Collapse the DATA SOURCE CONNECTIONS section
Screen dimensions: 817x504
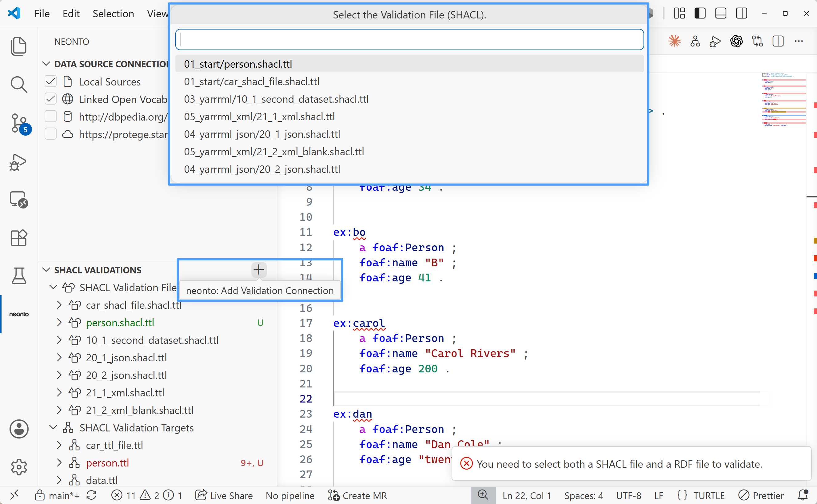coord(46,64)
